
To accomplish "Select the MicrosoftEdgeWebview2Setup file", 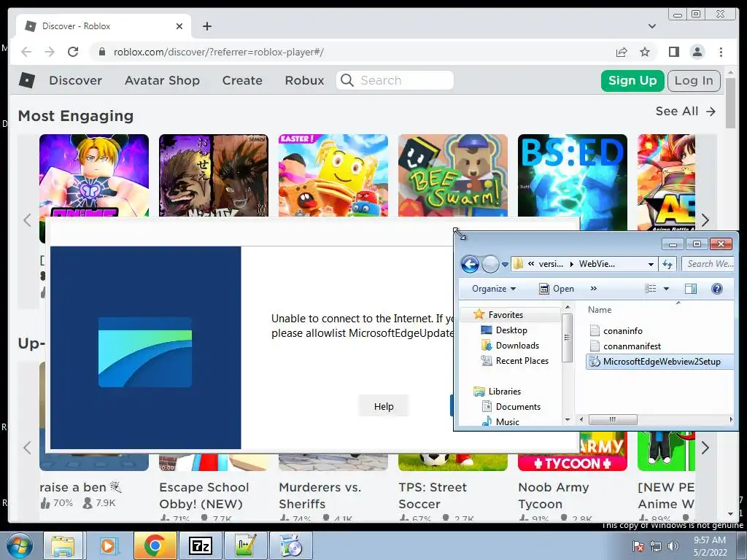I will tap(659, 362).
